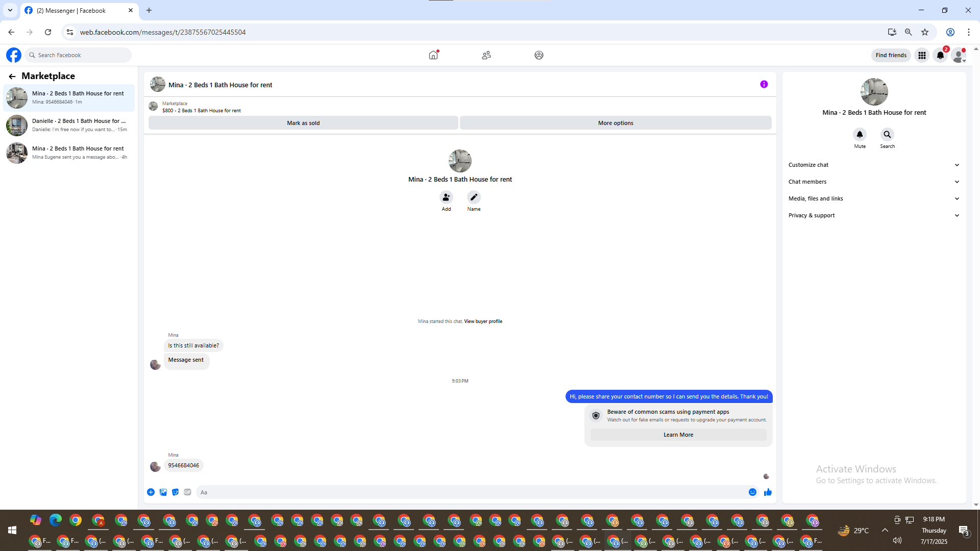
Task: View site information icon in address bar
Action: click(x=70, y=32)
